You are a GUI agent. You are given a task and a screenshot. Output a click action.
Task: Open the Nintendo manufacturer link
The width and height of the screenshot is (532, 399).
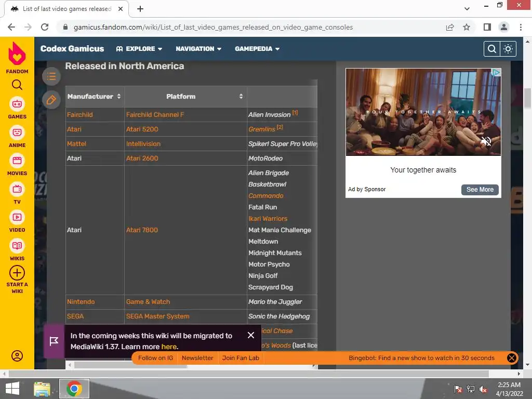81,302
